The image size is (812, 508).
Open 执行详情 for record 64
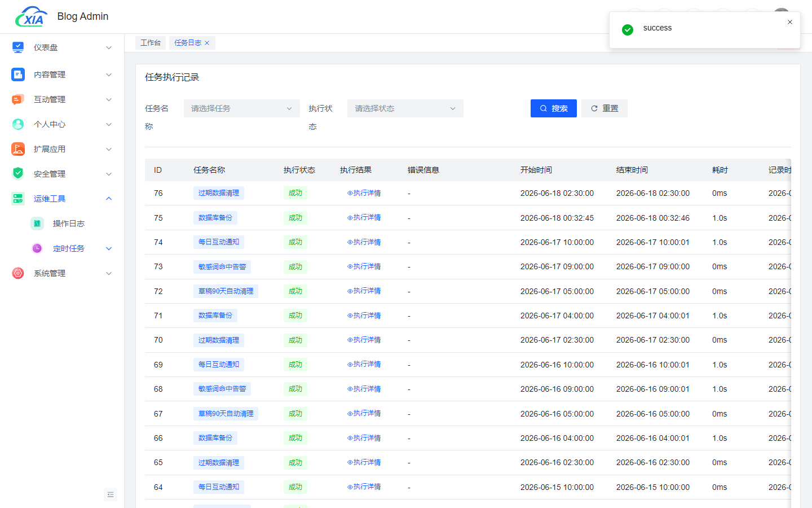coord(364,487)
